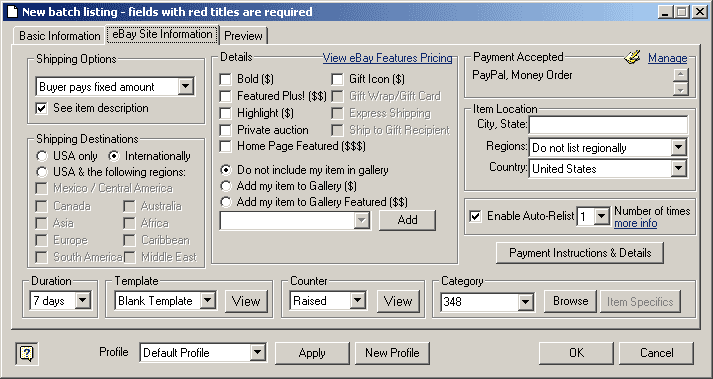Click the PayPal, Money Order text

pos(522,75)
